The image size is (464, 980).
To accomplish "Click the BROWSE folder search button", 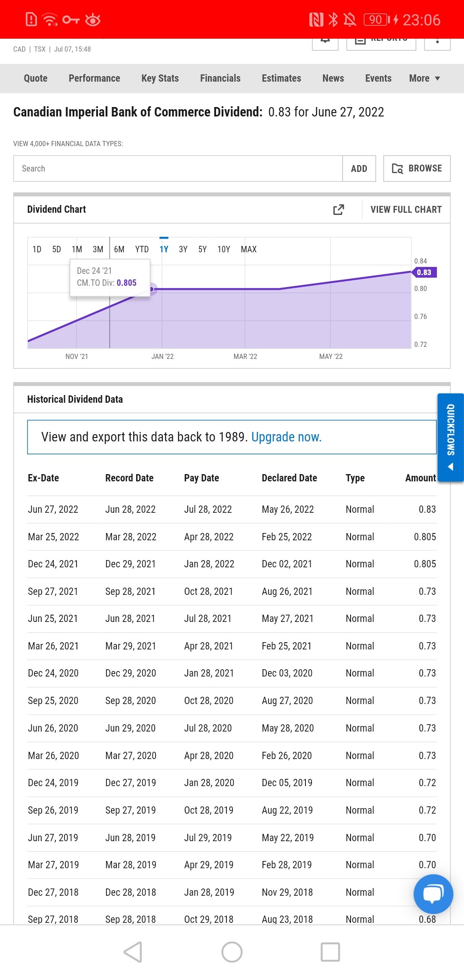I will 417,168.
